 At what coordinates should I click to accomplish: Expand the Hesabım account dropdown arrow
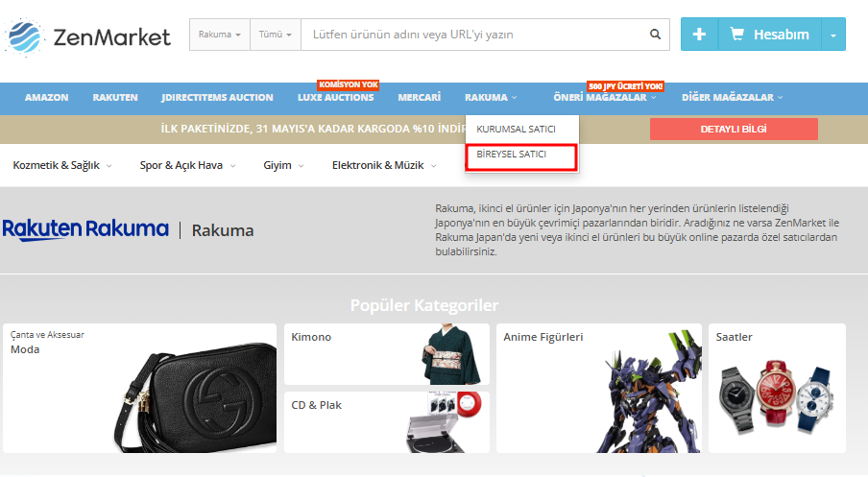pos(833,35)
